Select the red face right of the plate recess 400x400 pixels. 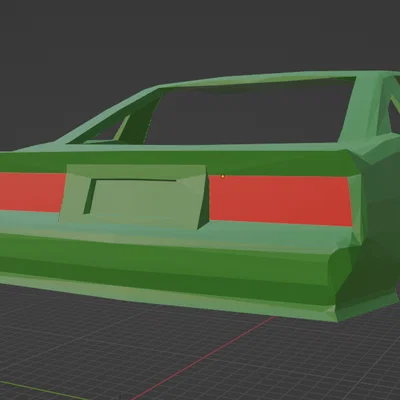(280, 200)
